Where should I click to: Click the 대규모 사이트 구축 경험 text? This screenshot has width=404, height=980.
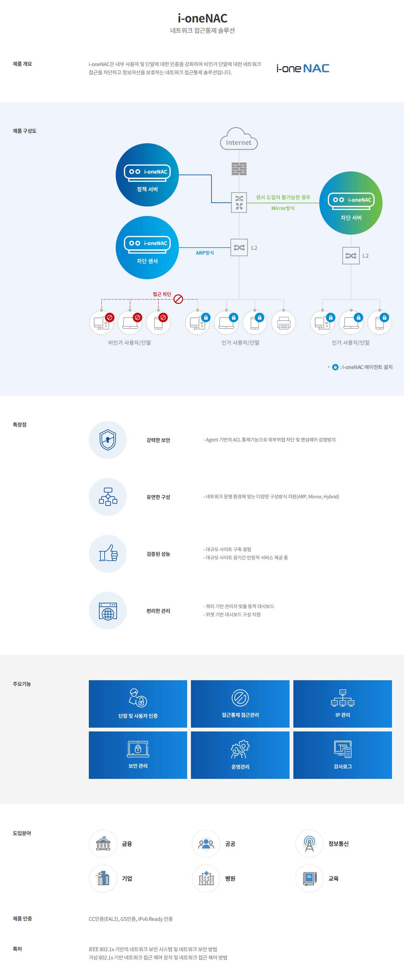pyautogui.click(x=227, y=550)
